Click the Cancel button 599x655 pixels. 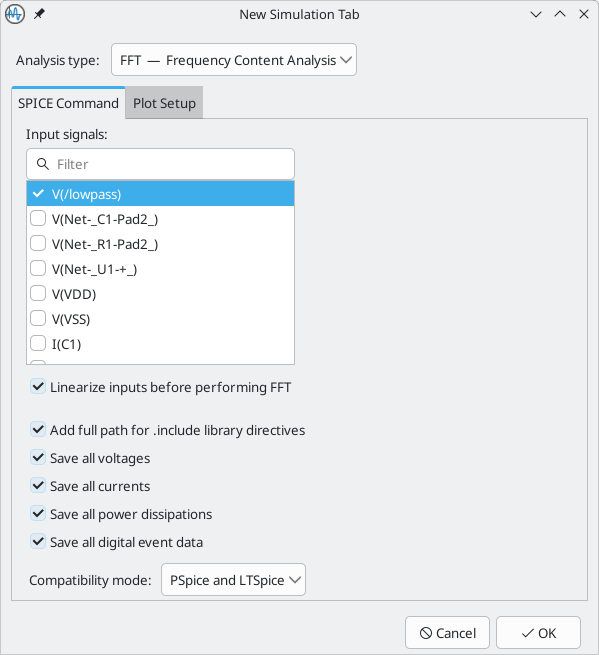click(x=447, y=633)
